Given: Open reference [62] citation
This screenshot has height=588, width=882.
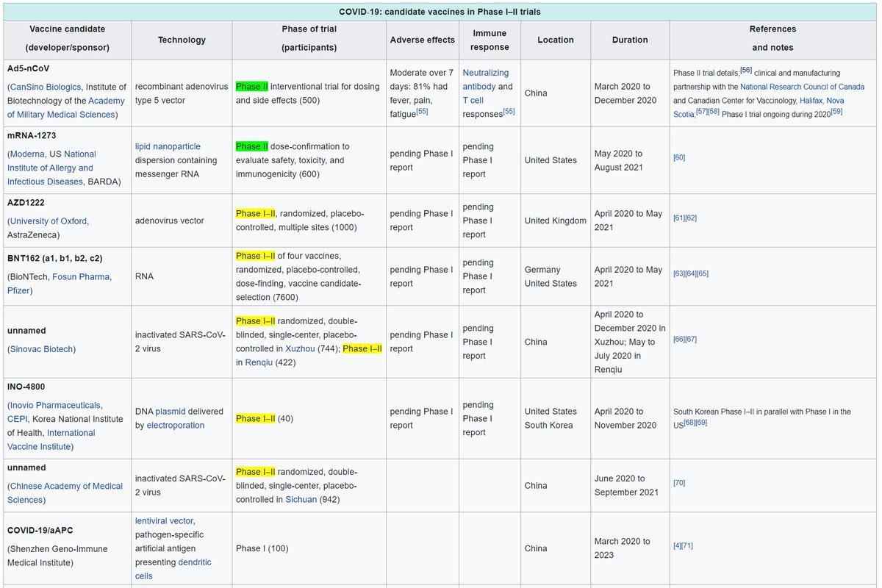Looking at the screenshot, I should 691,218.
